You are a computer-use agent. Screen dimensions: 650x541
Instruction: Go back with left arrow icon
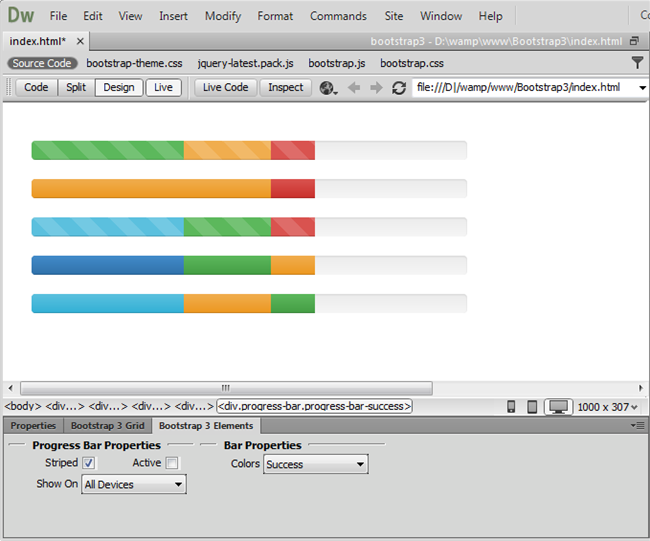[354, 87]
